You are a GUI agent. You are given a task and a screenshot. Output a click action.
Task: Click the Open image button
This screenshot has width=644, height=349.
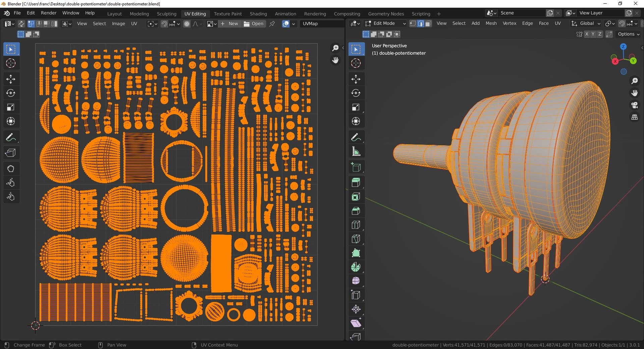(x=254, y=24)
